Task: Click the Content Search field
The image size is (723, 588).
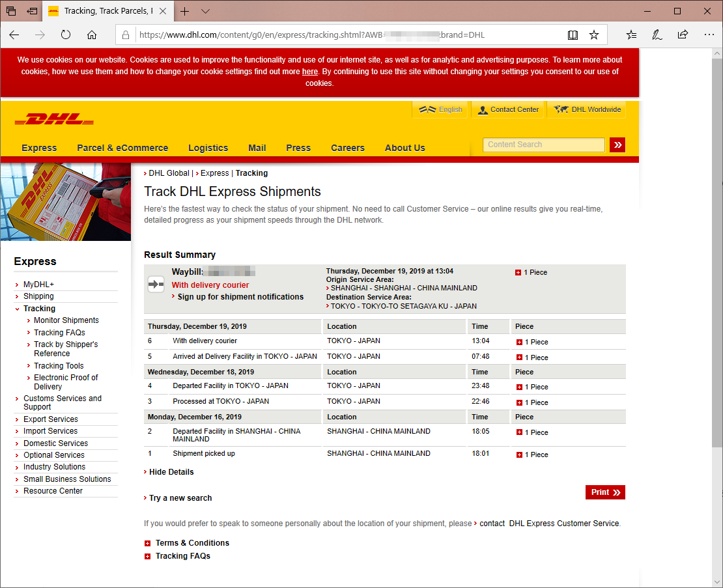Action: click(544, 145)
